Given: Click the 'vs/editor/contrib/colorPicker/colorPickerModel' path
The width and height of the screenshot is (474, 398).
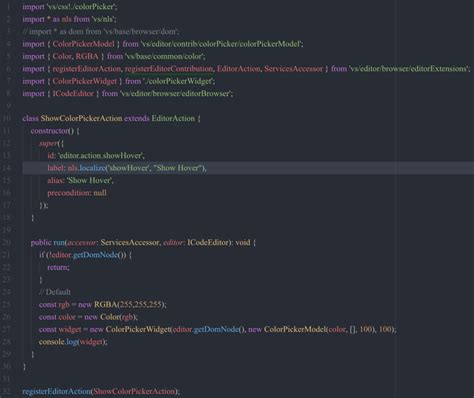Looking at the screenshot, I should click(x=221, y=44).
